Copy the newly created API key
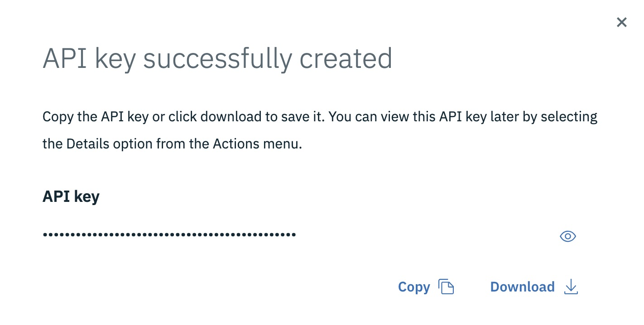 tap(414, 287)
